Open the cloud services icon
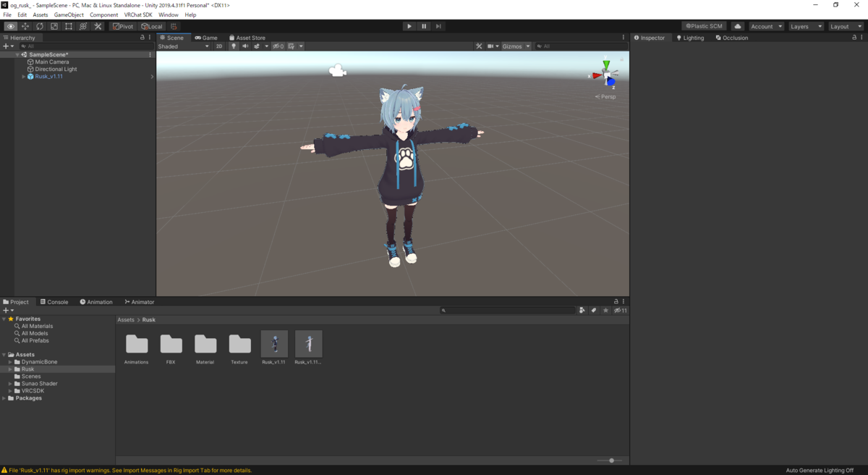Viewport: 868px width, 475px height. 737,26
